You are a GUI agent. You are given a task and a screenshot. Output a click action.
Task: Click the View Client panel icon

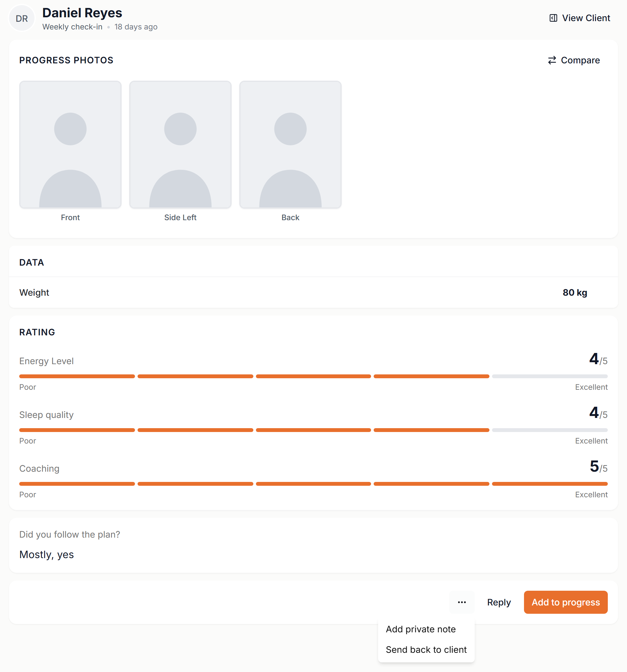click(553, 18)
